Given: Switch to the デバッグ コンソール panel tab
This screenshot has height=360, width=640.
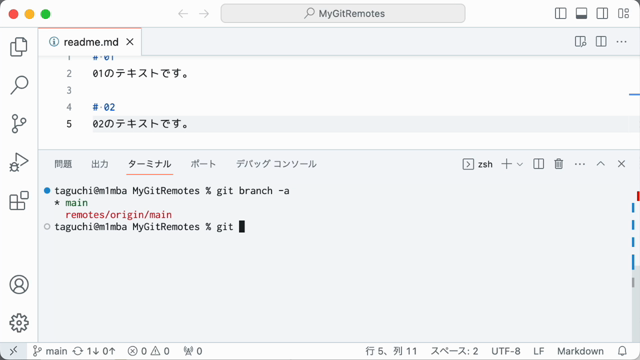Looking at the screenshot, I should click(276, 164).
